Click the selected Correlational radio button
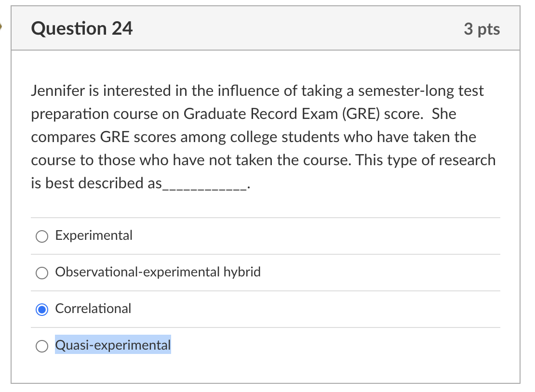Image resolution: width=535 pixels, height=392 pixels. 42,310
